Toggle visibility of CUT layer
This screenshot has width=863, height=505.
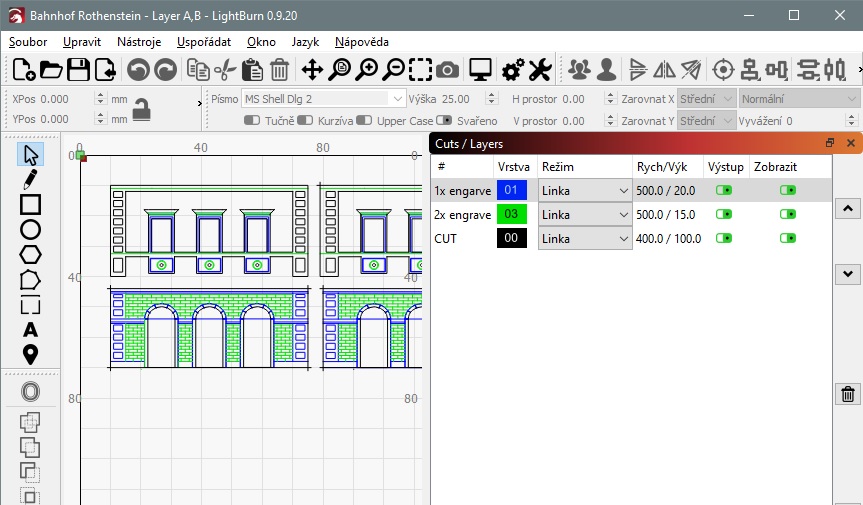pyautogui.click(x=789, y=238)
